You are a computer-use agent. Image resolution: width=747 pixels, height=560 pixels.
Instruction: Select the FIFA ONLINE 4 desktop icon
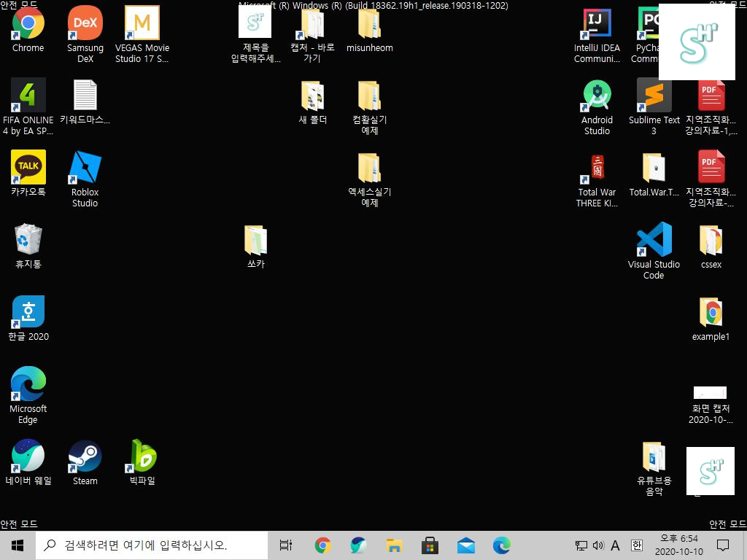[28, 106]
